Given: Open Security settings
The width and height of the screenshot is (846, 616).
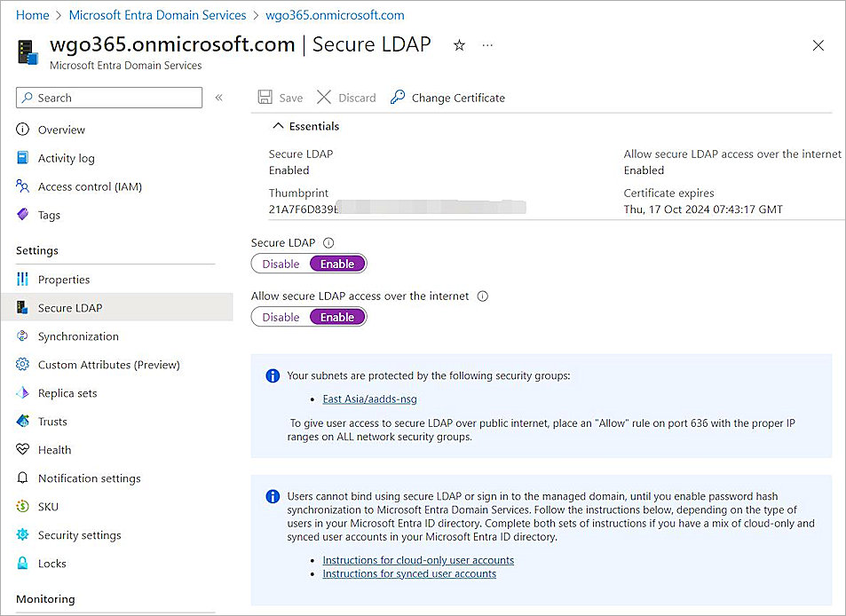Looking at the screenshot, I should pyautogui.click(x=77, y=535).
